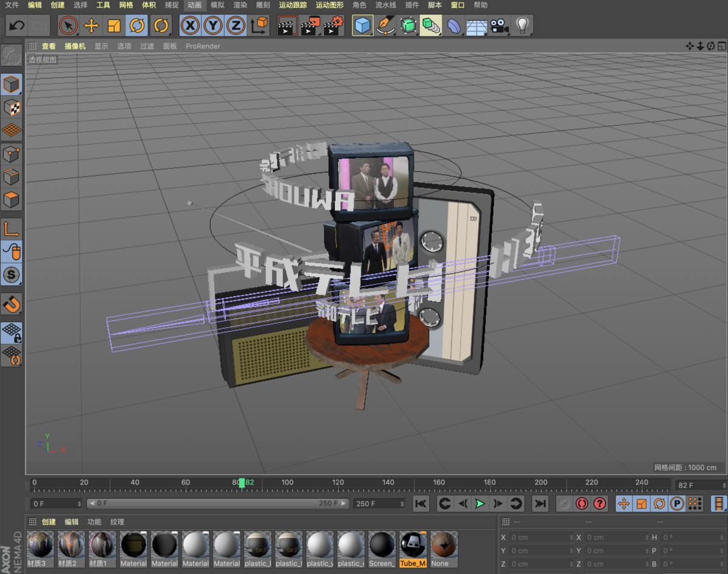The width and height of the screenshot is (728, 574).
Task: Select the Move tool in top toolbar
Action: point(91,25)
